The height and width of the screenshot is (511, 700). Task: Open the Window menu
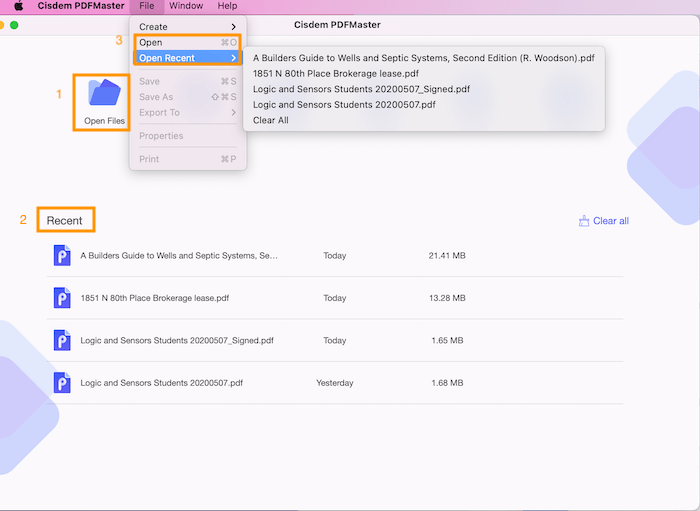click(x=186, y=6)
